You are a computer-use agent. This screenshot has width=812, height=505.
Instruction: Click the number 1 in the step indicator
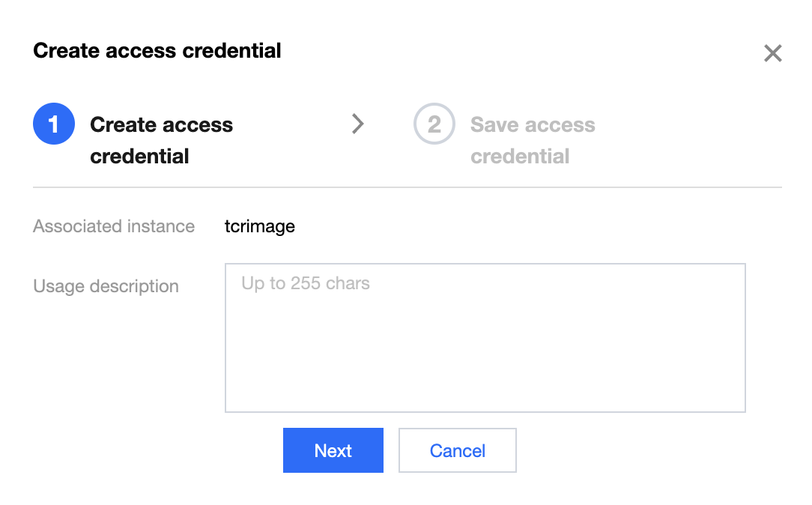[x=54, y=124]
